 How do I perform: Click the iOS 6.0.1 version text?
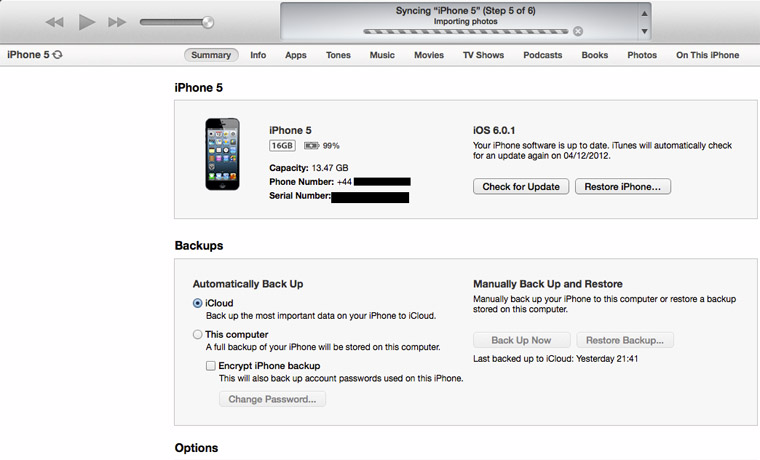pyautogui.click(x=494, y=130)
